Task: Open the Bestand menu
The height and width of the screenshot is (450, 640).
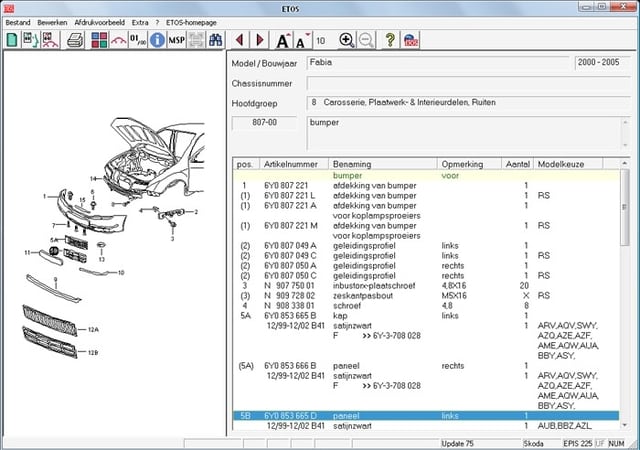Action: pyautogui.click(x=18, y=22)
